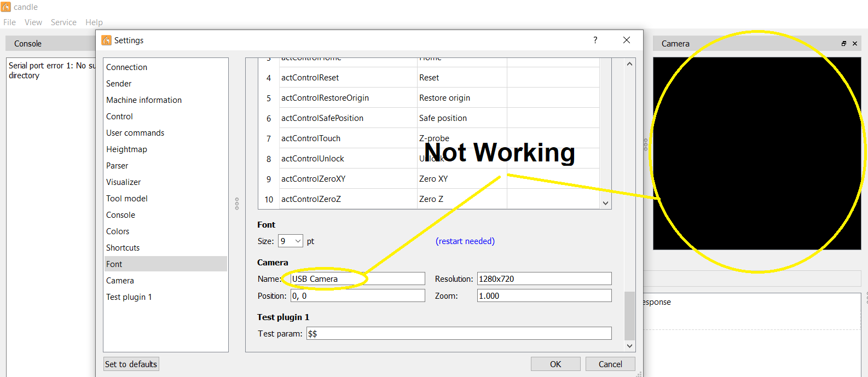Viewport: 868px width, 377px height.
Task: Select Console in settings list
Action: click(165, 215)
